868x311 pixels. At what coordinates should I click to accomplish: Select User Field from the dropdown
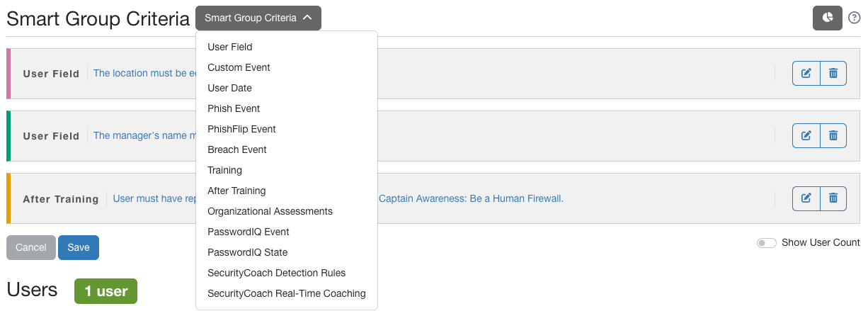(x=230, y=47)
